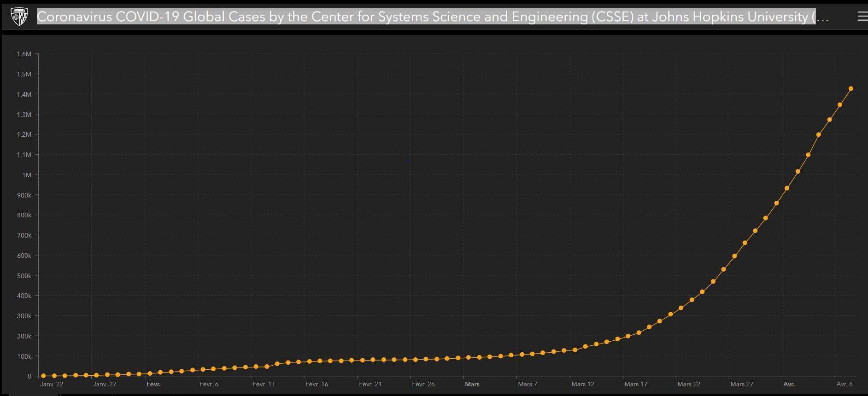Click the bold Avr. month label

pos(789,384)
